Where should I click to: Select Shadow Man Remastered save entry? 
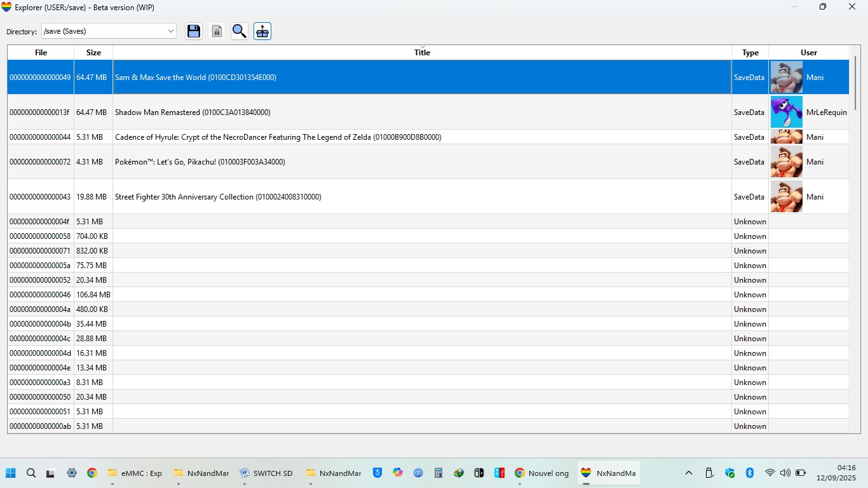[428, 112]
